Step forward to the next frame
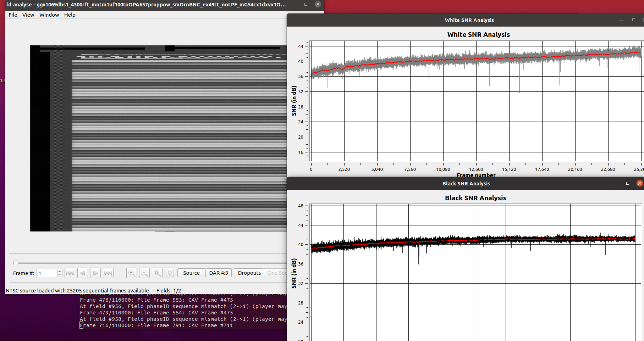The image size is (644, 341). [x=95, y=273]
